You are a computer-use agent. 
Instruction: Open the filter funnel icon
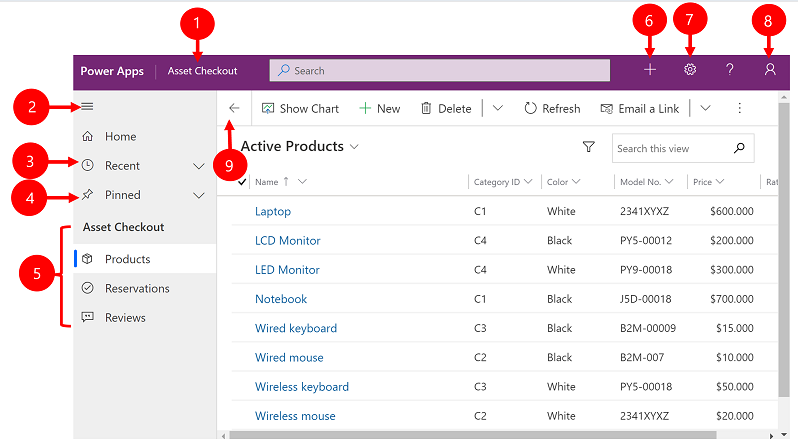click(589, 147)
